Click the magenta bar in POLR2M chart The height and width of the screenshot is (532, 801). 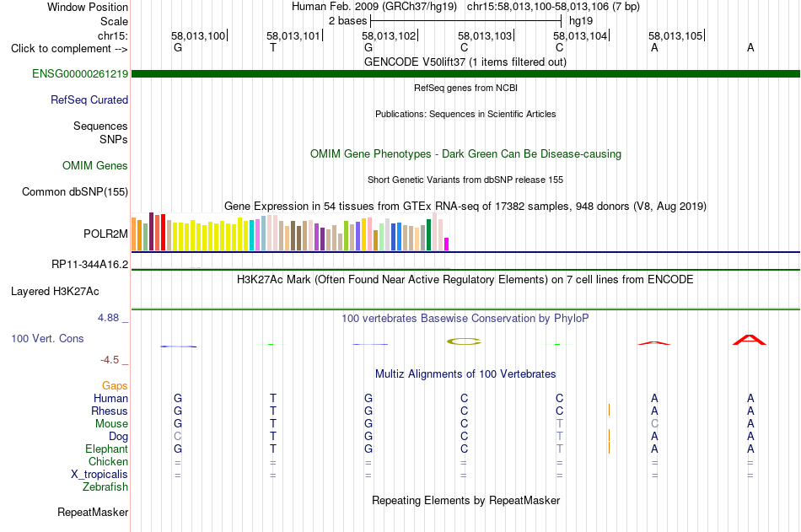447,244
